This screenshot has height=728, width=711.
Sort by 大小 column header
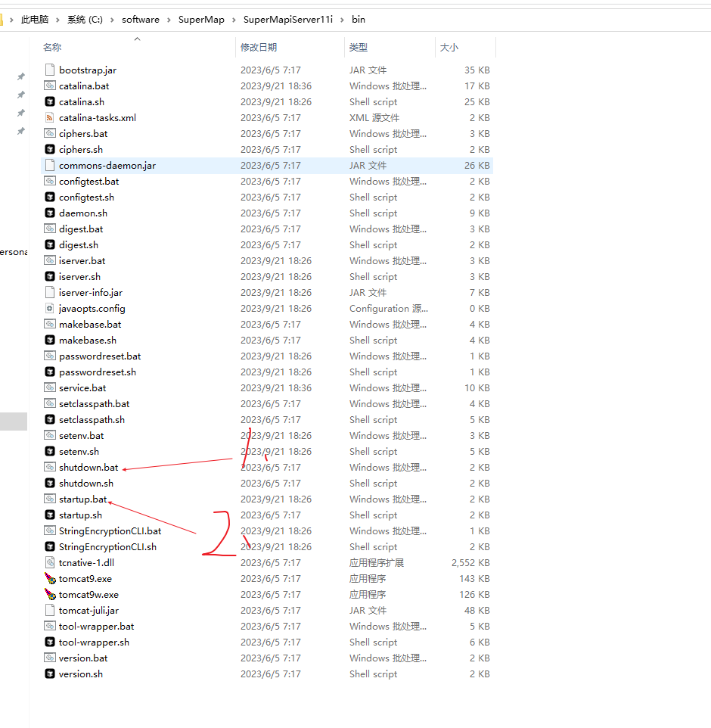[x=449, y=48]
